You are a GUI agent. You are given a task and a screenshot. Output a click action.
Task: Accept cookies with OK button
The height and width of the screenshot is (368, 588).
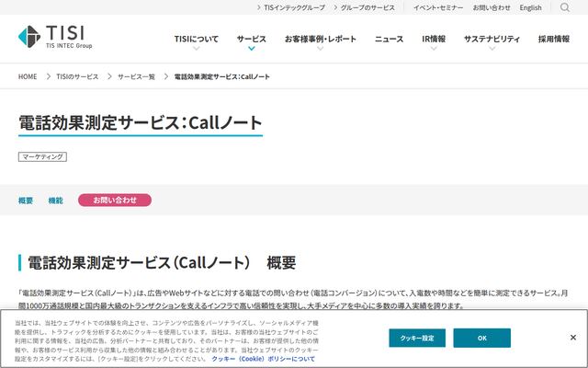[481, 338]
